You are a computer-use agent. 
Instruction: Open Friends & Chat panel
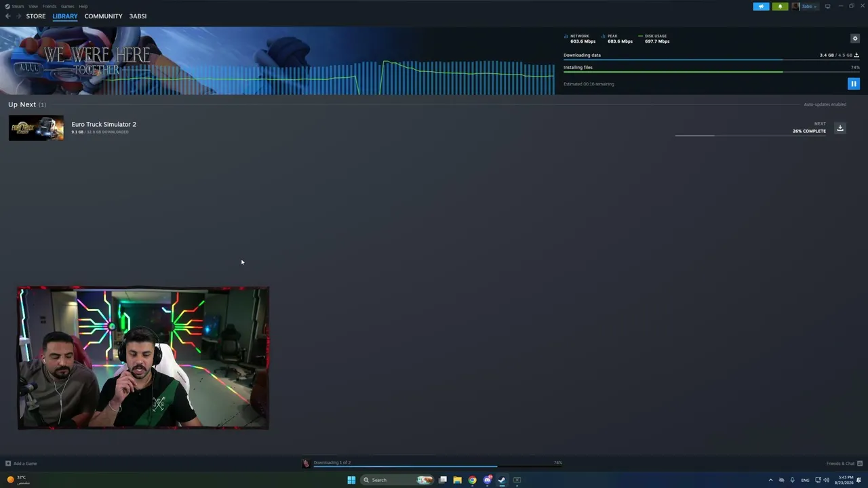coord(844,464)
